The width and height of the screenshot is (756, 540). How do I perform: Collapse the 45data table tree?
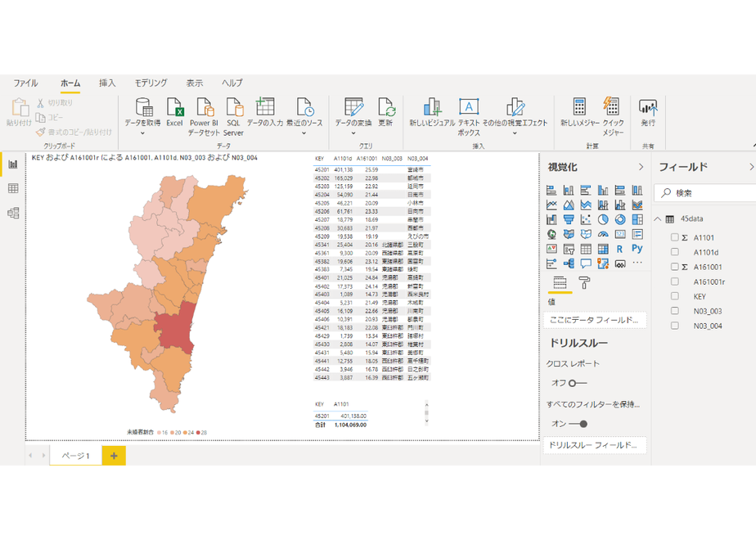point(658,219)
